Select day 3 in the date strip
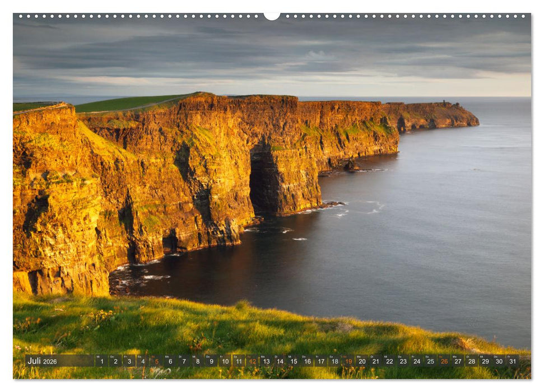 point(129,361)
